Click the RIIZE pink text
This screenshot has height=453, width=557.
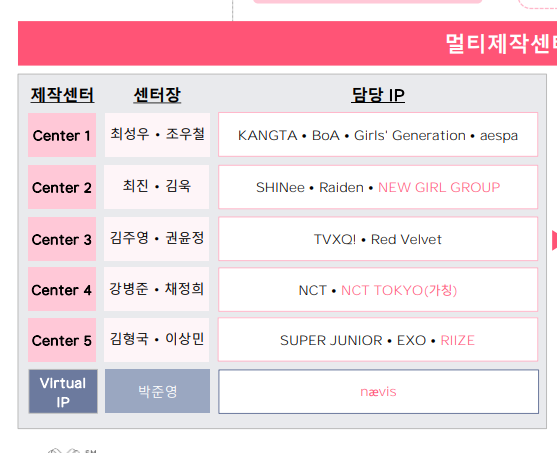[458, 340]
